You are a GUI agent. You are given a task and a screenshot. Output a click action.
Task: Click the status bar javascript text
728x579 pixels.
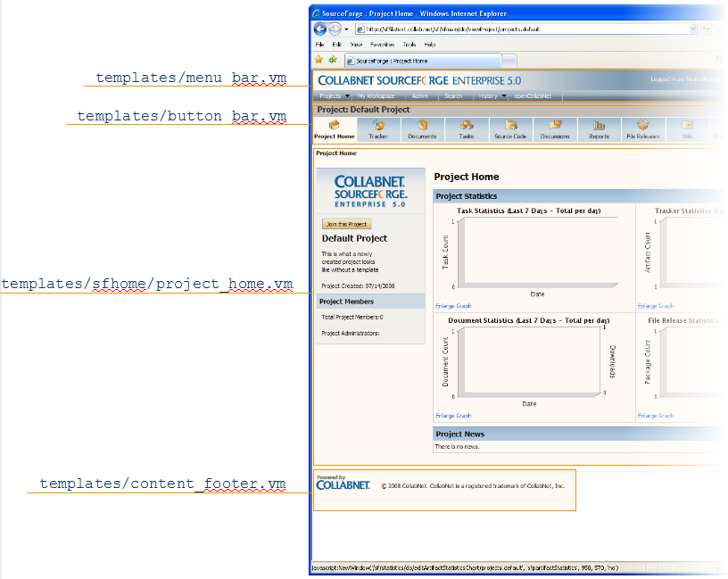coord(465,567)
